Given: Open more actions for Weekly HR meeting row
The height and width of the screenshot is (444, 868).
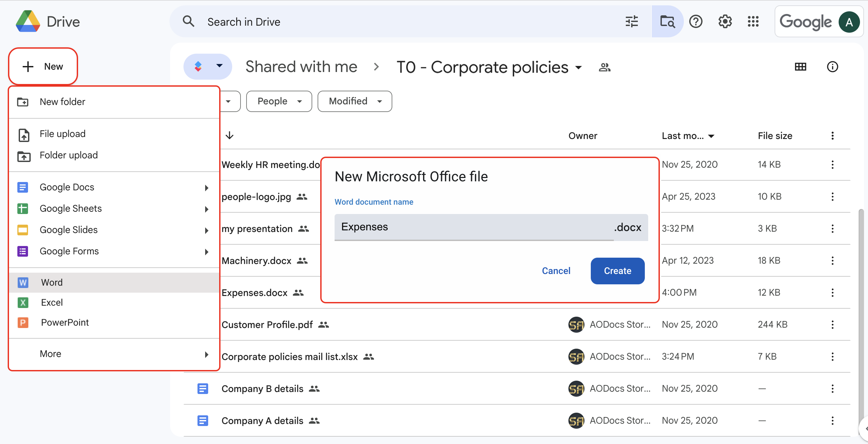Looking at the screenshot, I should [x=832, y=165].
